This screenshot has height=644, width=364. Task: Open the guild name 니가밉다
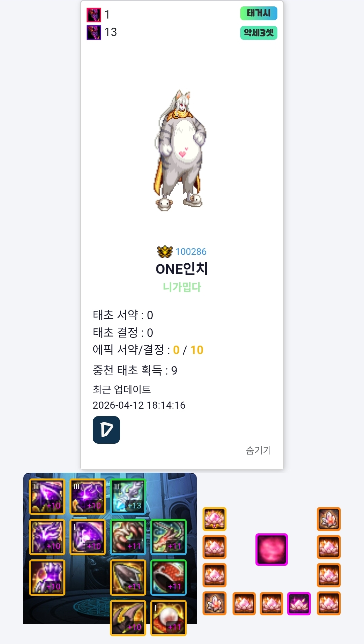pos(182,287)
